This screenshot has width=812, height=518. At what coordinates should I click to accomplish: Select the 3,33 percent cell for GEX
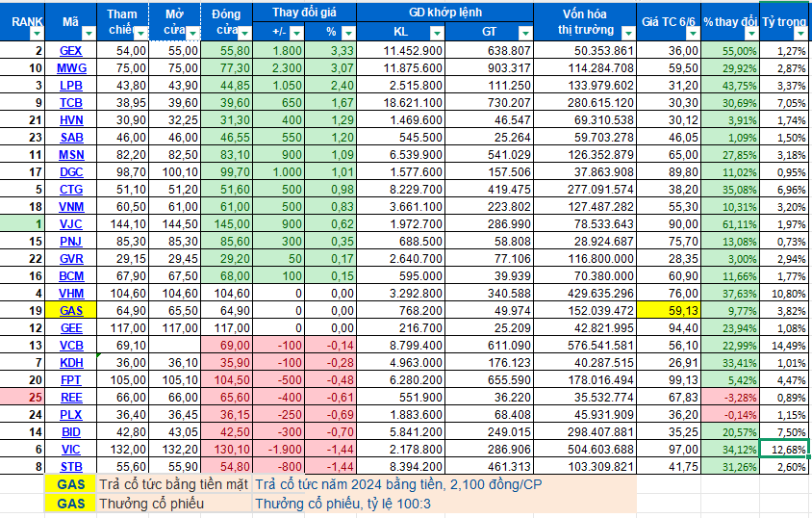[330, 51]
